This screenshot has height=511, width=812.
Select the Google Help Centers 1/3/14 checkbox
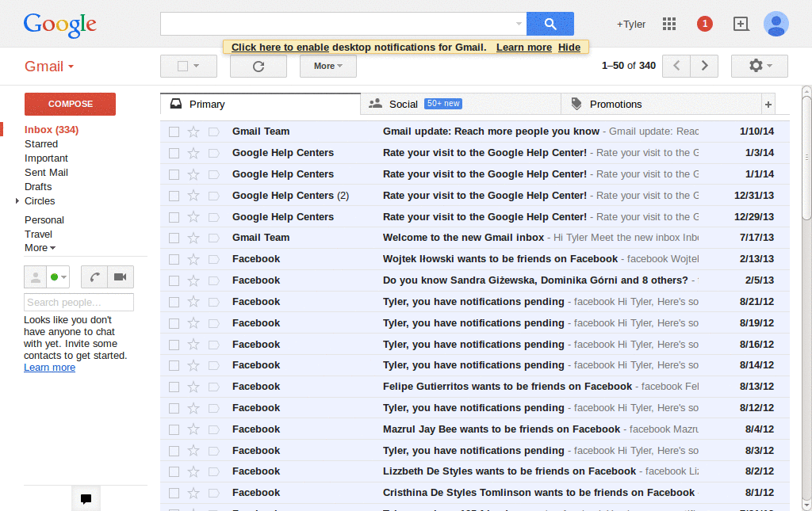[174, 153]
